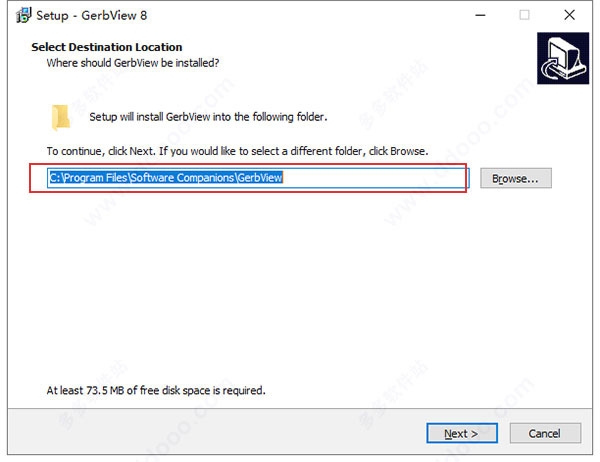Image resolution: width=600 pixels, height=462 pixels.
Task: Open the Browse folder dialog
Action: 516,178
